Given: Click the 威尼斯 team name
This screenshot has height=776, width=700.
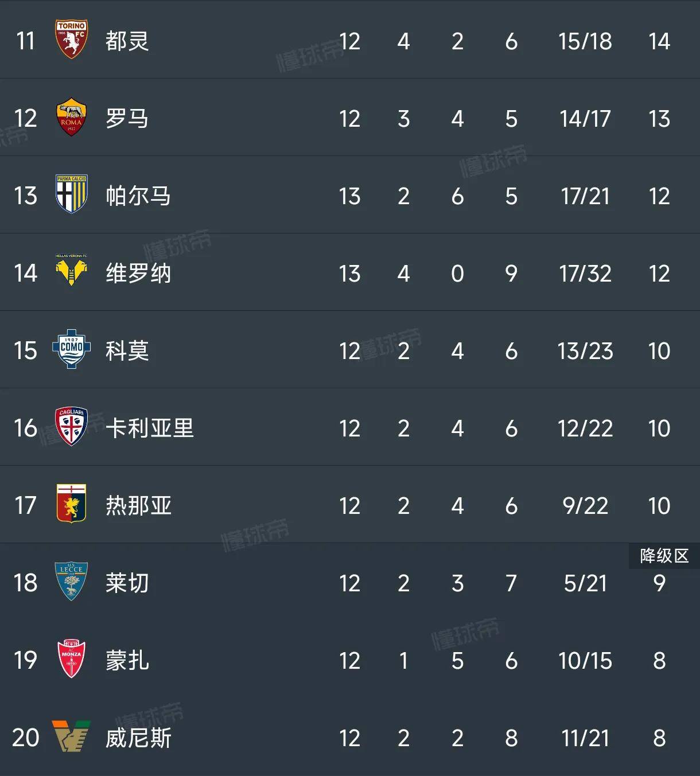Looking at the screenshot, I should click(138, 739).
